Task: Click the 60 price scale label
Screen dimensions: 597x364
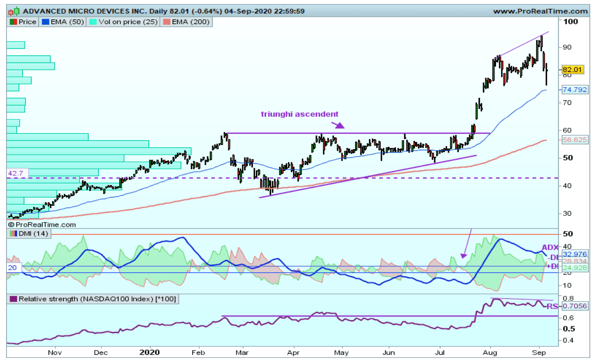Action: 567,130
